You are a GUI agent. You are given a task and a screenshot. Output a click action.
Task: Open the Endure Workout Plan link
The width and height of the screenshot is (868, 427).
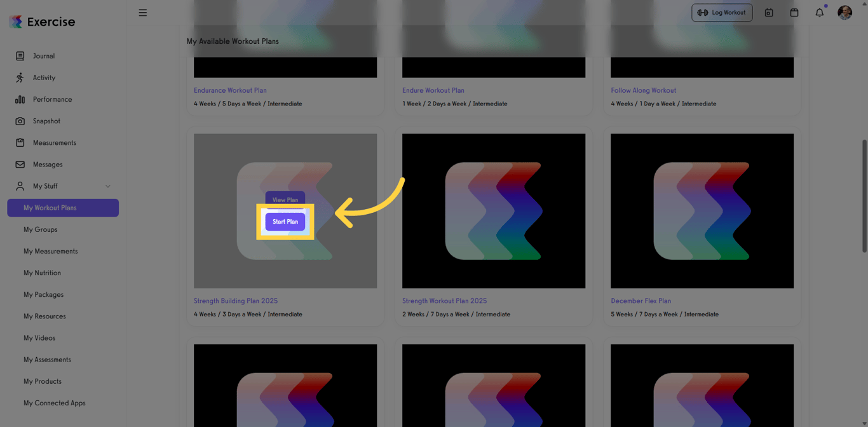[x=433, y=90]
